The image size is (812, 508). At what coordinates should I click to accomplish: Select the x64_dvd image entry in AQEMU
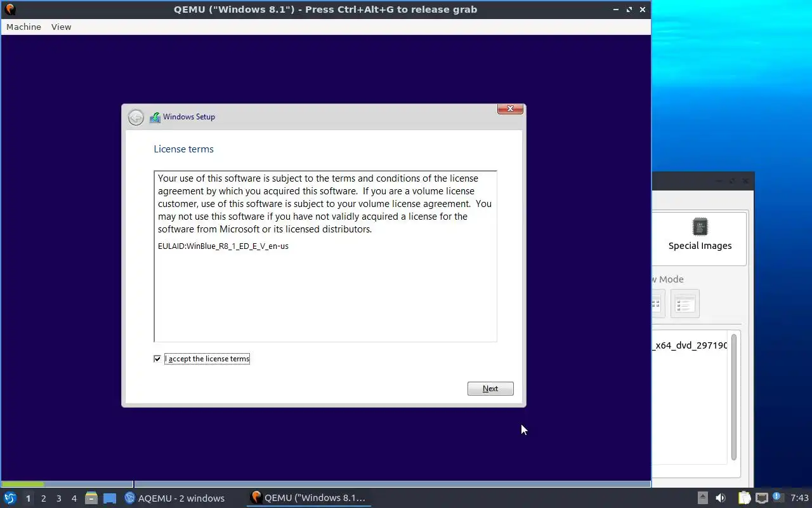click(x=690, y=345)
